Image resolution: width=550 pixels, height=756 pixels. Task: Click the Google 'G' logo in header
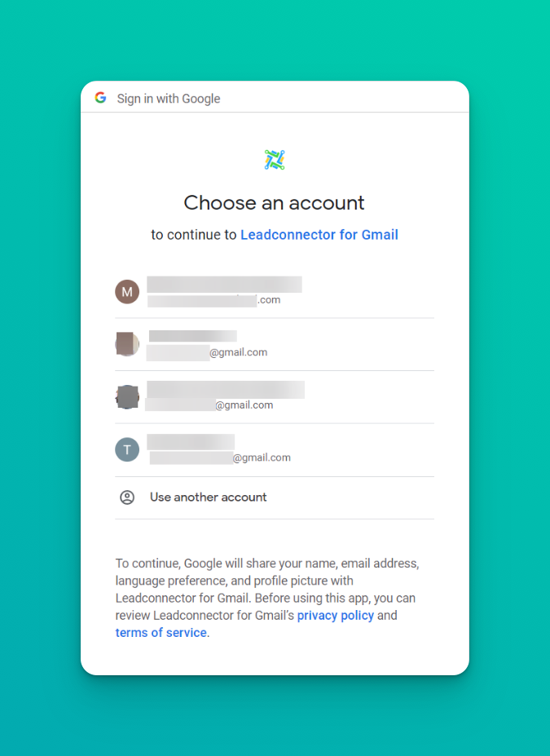tap(100, 98)
